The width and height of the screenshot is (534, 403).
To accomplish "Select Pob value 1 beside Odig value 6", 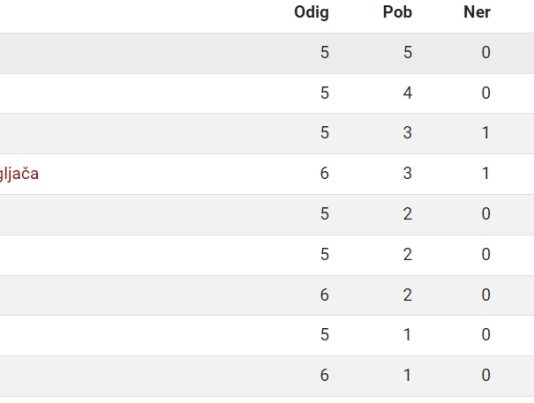I will coord(408,375).
